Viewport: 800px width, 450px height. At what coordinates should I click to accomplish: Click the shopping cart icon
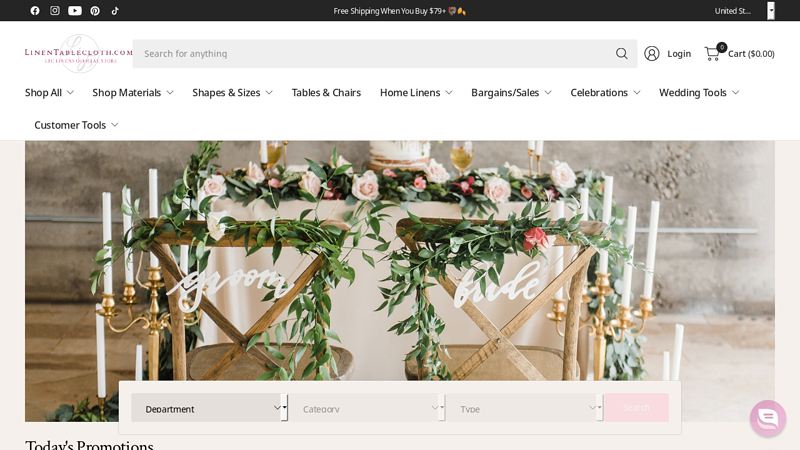click(712, 54)
